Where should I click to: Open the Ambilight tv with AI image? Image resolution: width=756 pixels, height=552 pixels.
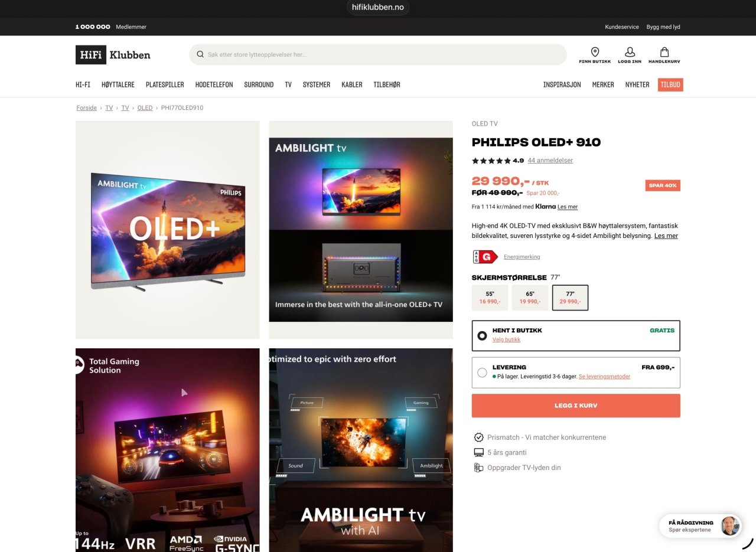361,450
